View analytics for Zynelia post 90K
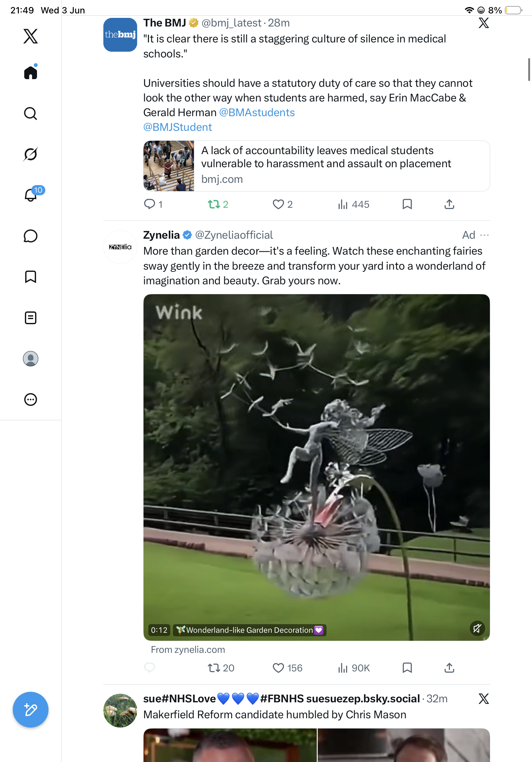 click(x=354, y=668)
